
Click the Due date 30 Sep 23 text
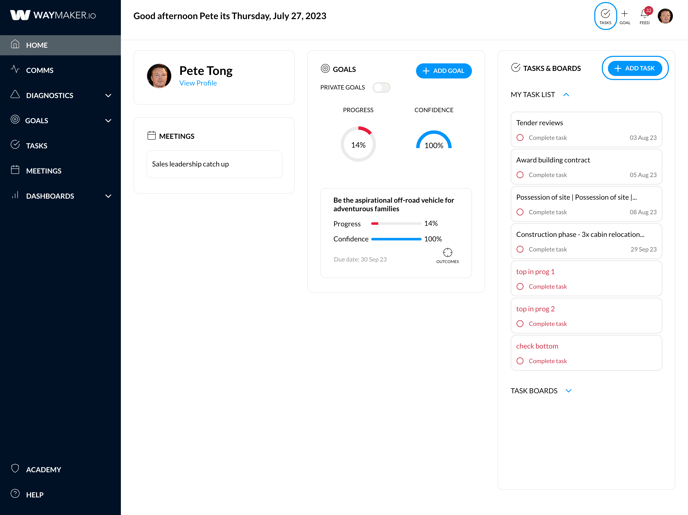point(360,259)
